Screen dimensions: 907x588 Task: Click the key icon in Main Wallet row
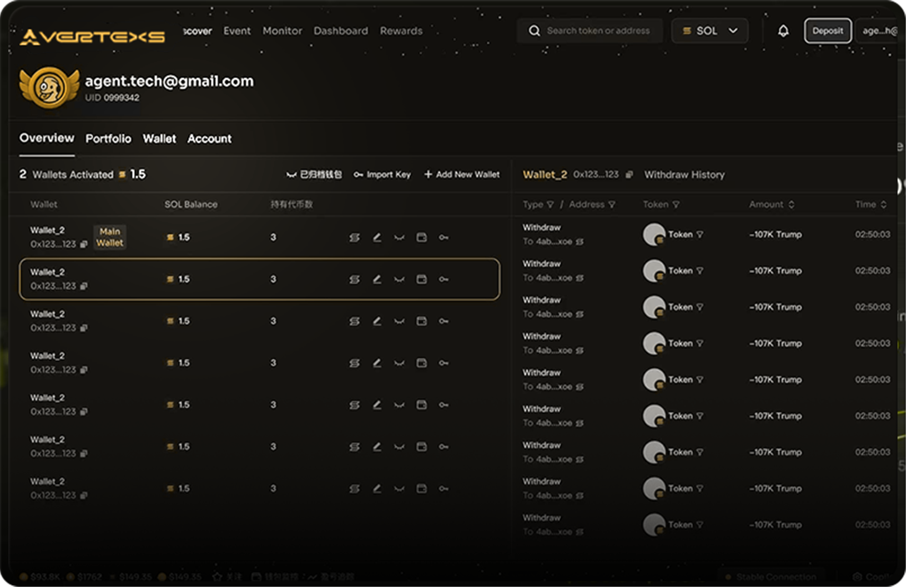tap(444, 237)
